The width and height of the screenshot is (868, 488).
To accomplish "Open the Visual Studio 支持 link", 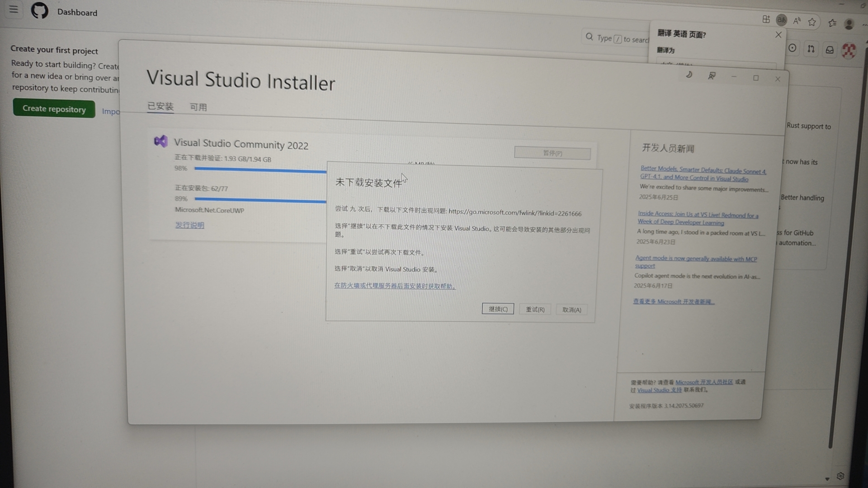I will tap(659, 390).
